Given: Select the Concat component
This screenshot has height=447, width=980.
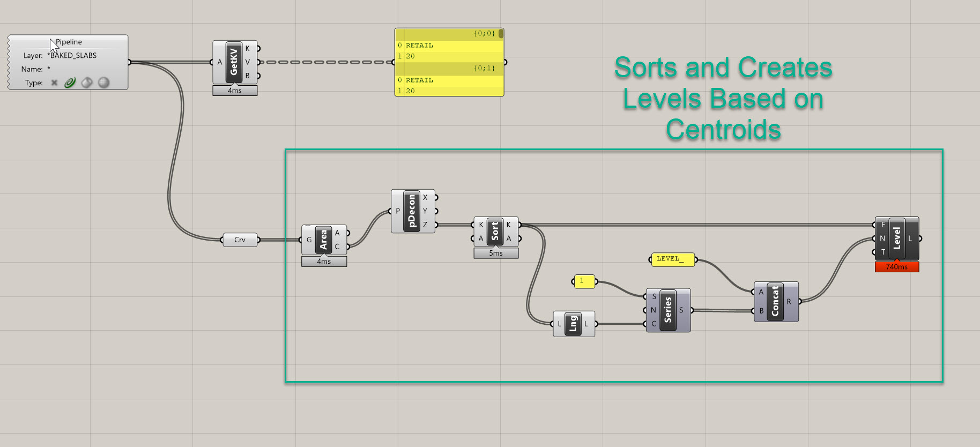Looking at the screenshot, I should [775, 302].
